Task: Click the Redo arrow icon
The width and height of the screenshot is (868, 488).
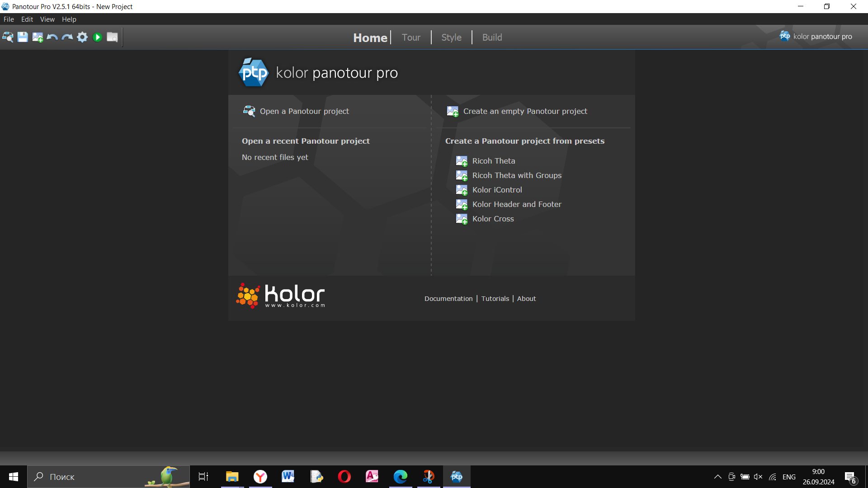Action: [67, 37]
